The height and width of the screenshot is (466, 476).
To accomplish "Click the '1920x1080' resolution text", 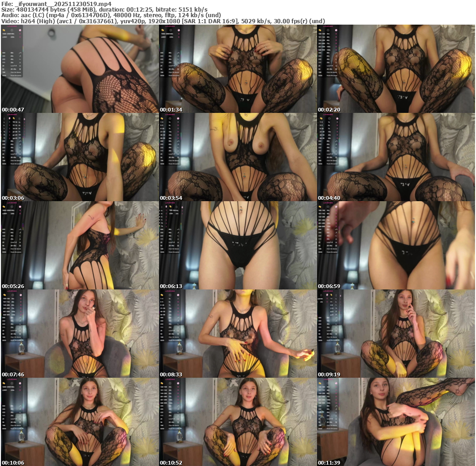I will point(165,21).
